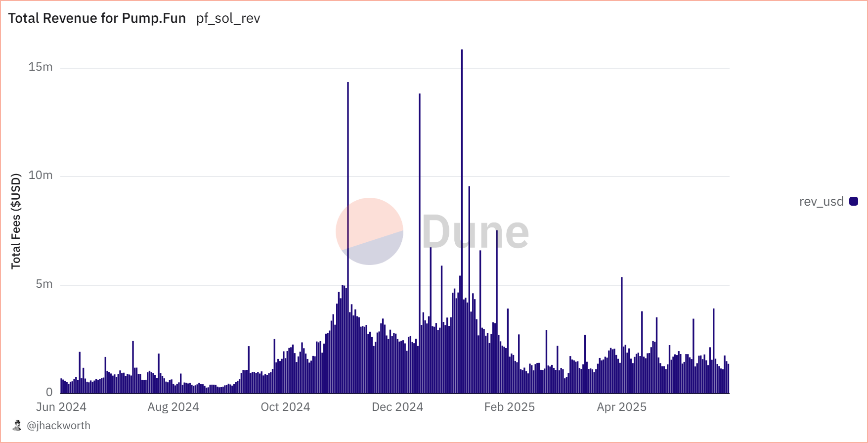Click the Apr 2025 x-axis label

pos(622,407)
